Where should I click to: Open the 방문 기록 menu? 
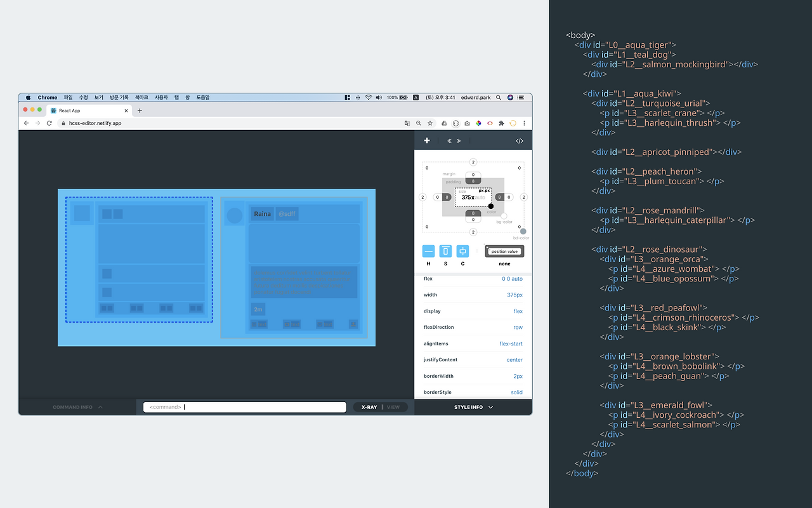[x=119, y=98]
